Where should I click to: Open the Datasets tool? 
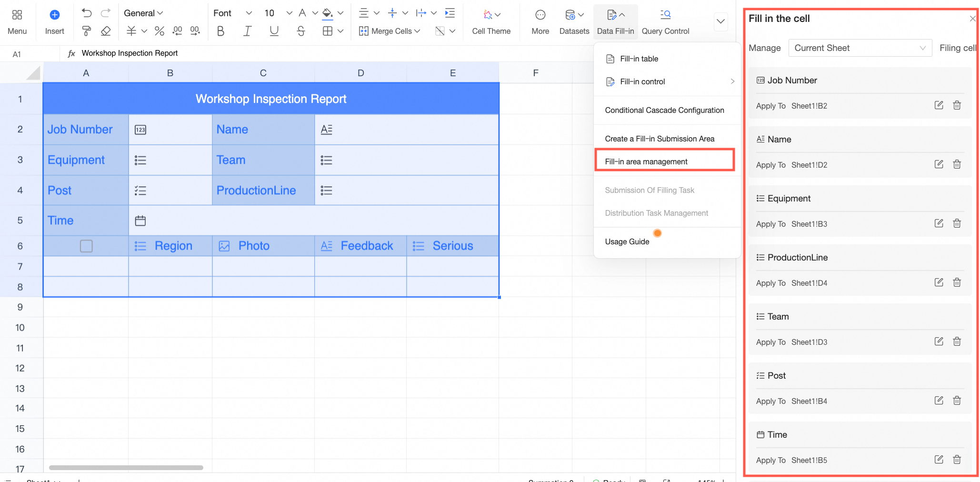(x=574, y=22)
